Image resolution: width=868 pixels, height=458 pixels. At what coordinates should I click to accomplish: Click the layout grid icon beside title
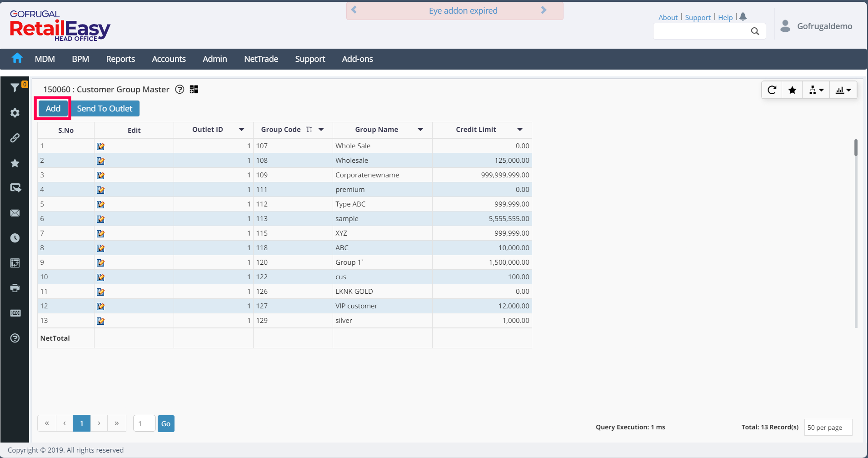click(194, 90)
